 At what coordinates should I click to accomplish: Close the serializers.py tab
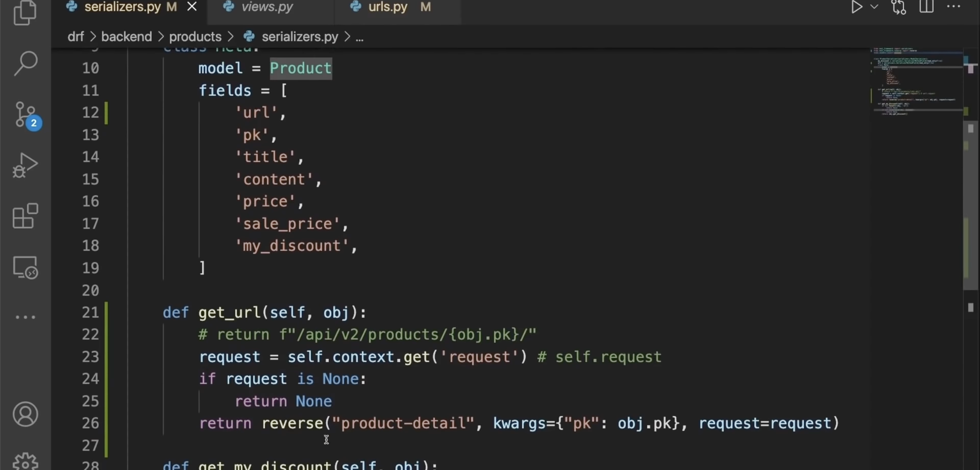click(x=192, y=7)
